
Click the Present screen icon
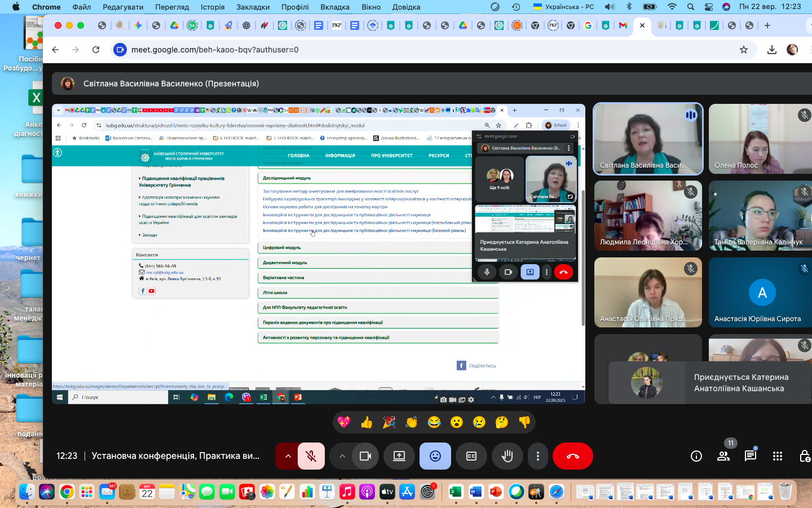pos(399,456)
